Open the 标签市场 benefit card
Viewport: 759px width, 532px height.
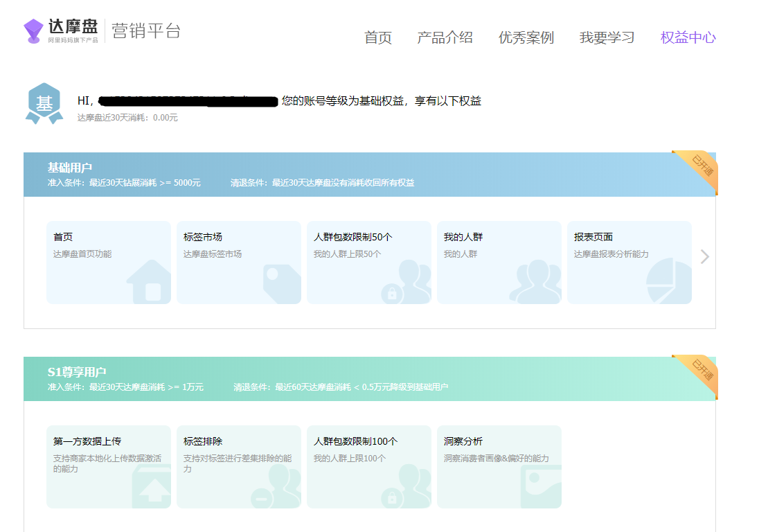click(x=239, y=263)
